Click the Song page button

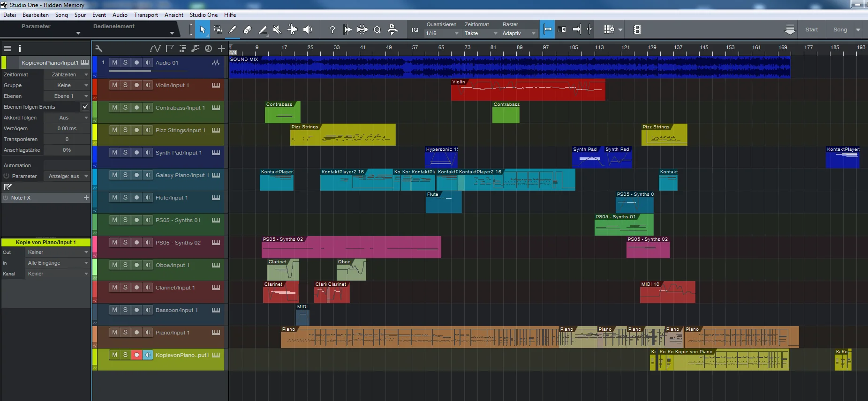840,30
